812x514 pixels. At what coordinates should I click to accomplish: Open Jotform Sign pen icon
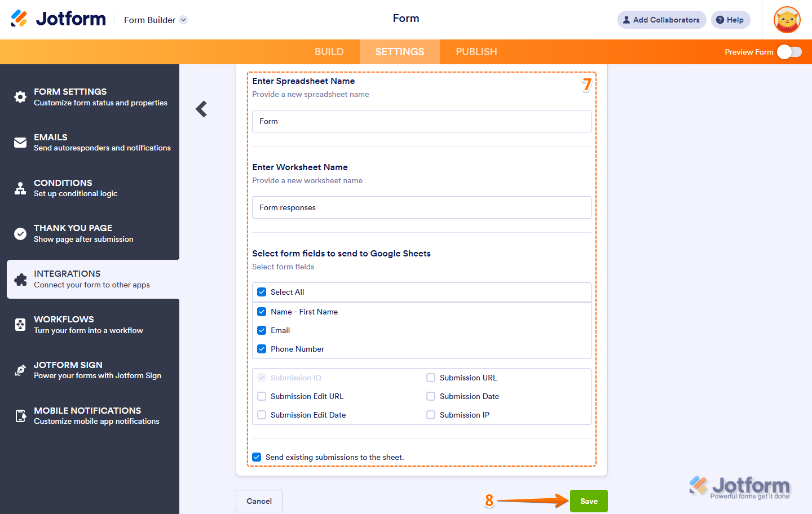(20, 370)
